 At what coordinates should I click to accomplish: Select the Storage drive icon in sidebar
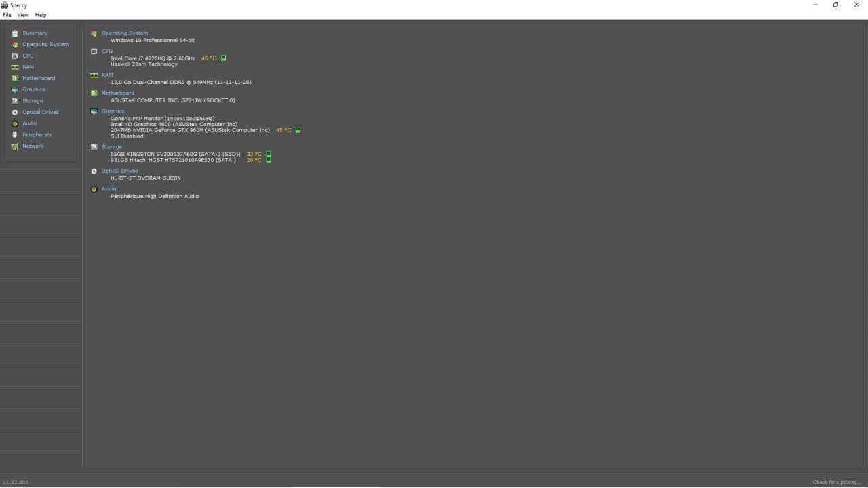pyautogui.click(x=15, y=101)
